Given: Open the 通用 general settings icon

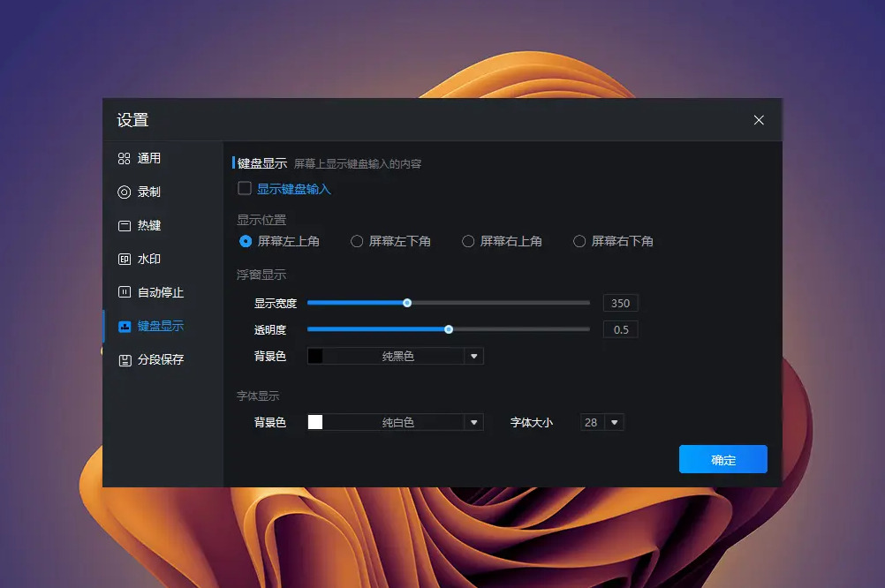Looking at the screenshot, I should point(125,159).
